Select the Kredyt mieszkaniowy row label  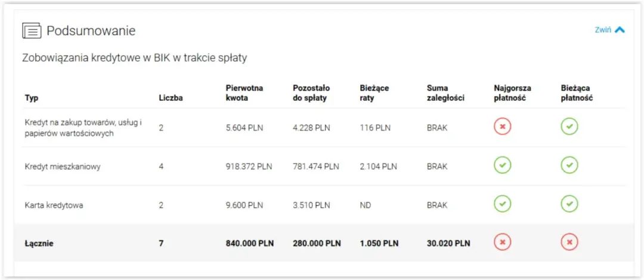click(63, 167)
